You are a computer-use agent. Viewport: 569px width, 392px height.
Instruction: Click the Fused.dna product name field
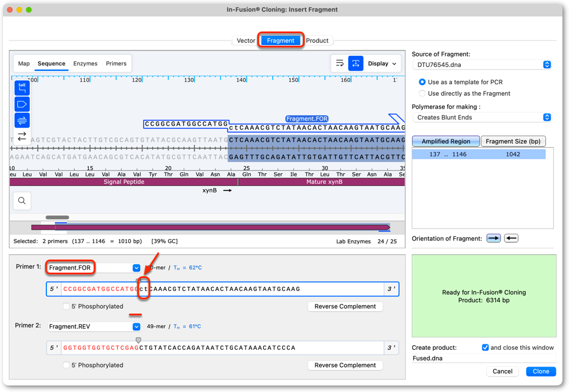tap(483, 358)
